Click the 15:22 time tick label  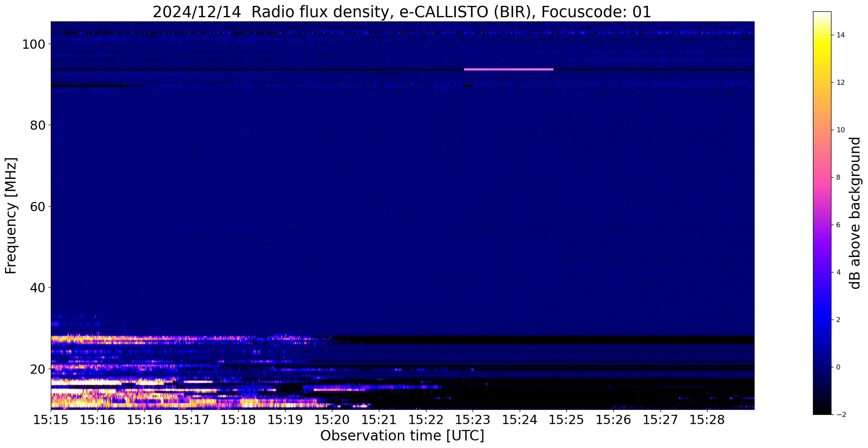coord(426,419)
